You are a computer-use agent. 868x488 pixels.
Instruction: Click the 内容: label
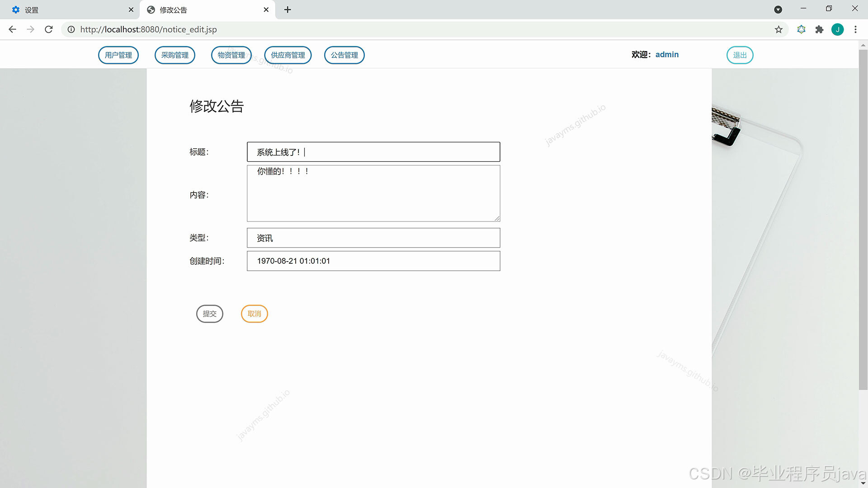[x=199, y=195]
